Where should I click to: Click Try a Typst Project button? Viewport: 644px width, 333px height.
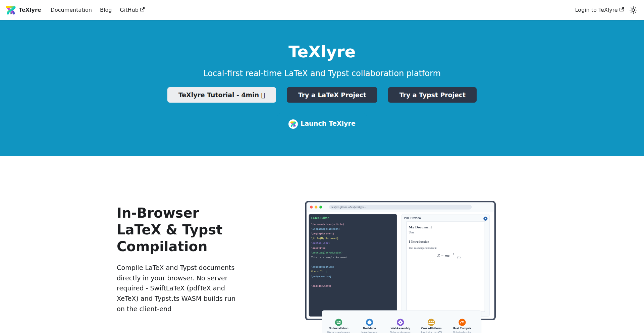[432, 95]
